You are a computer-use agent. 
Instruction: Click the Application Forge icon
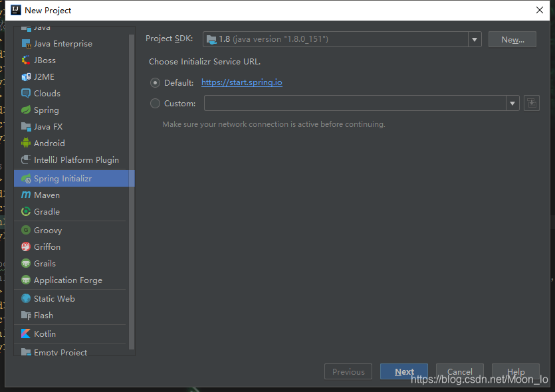[26, 280]
